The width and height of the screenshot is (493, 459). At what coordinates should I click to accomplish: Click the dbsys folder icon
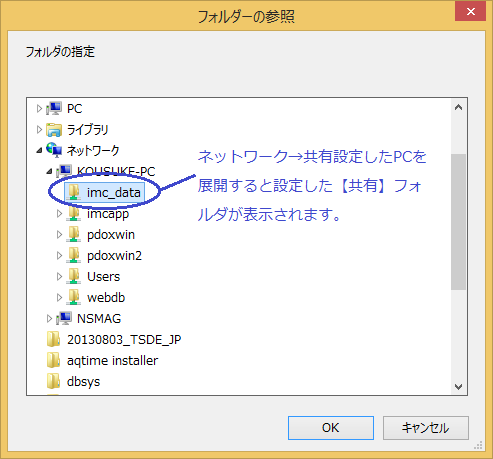point(54,381)
